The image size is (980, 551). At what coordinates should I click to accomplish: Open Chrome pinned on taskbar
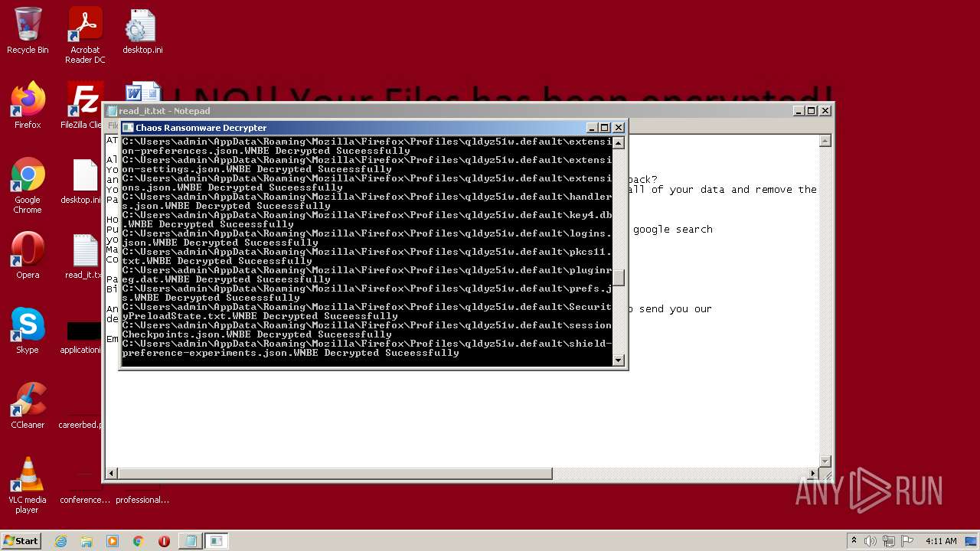[x=138, y=541]
